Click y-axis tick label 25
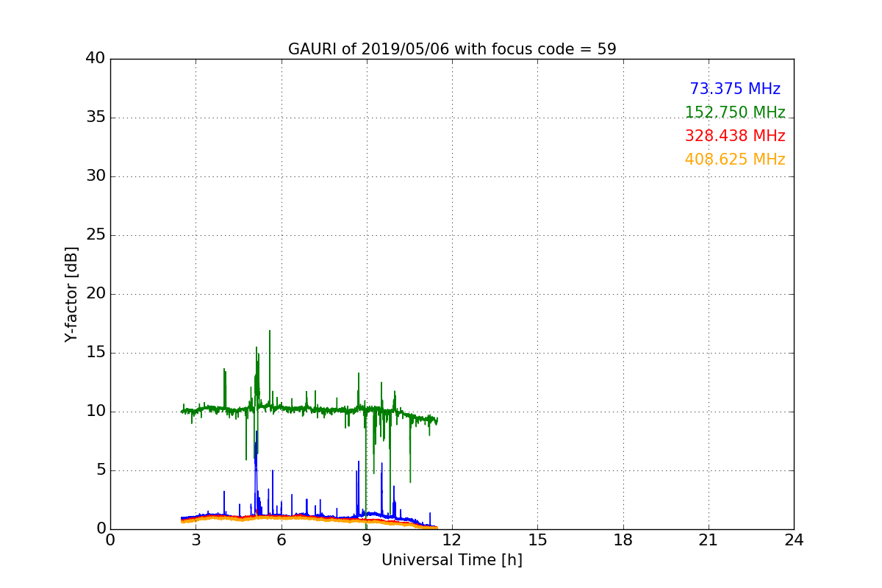This screenshot has width=882, height=588. 96,235
